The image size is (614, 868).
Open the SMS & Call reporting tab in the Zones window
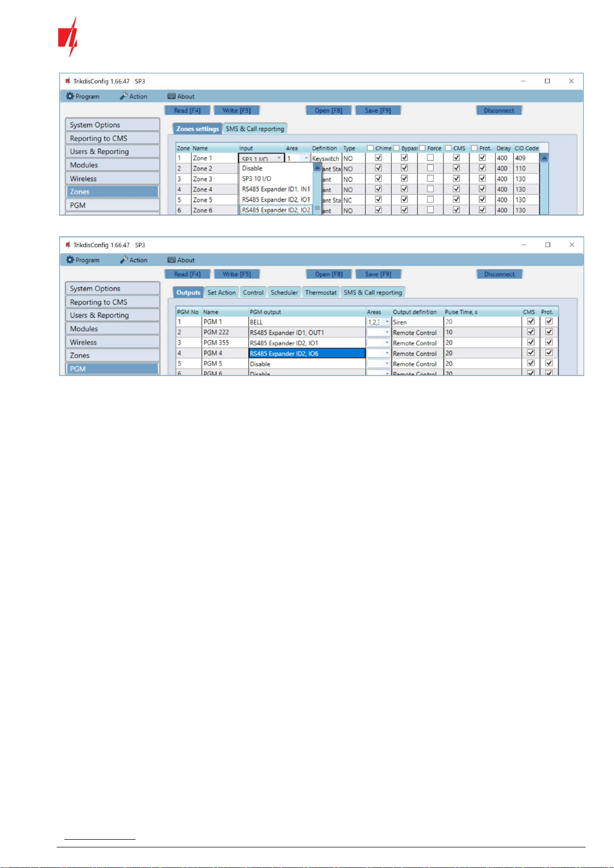(x=255, y=129)
